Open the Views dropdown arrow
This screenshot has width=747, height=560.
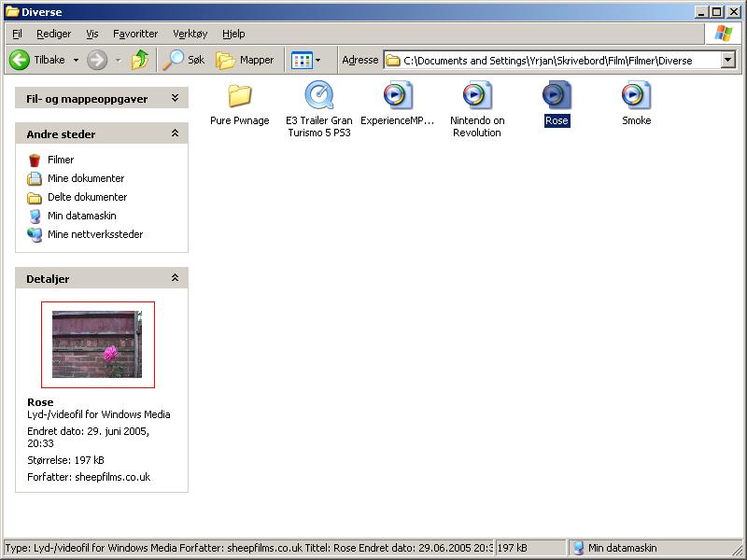318,61
